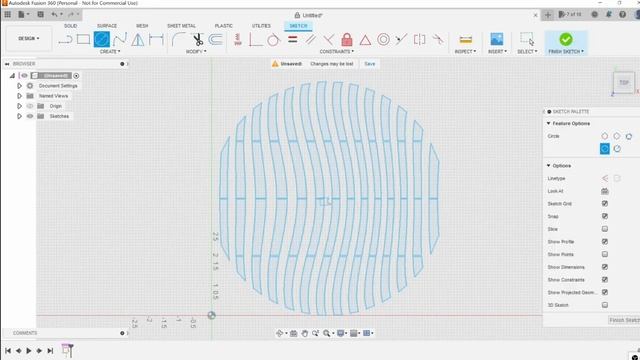Choose the highlighted circle type in Sketch Palette

pos(604,149)
